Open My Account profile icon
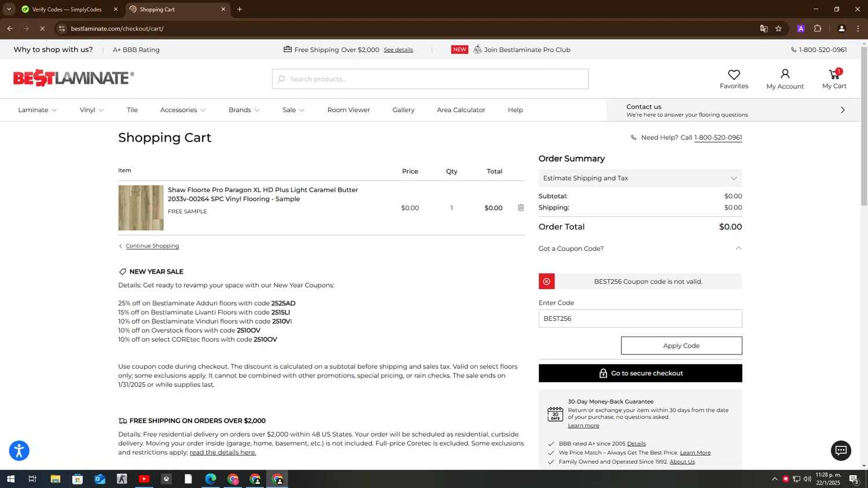 pyautogui.click(x=785, y=74)
